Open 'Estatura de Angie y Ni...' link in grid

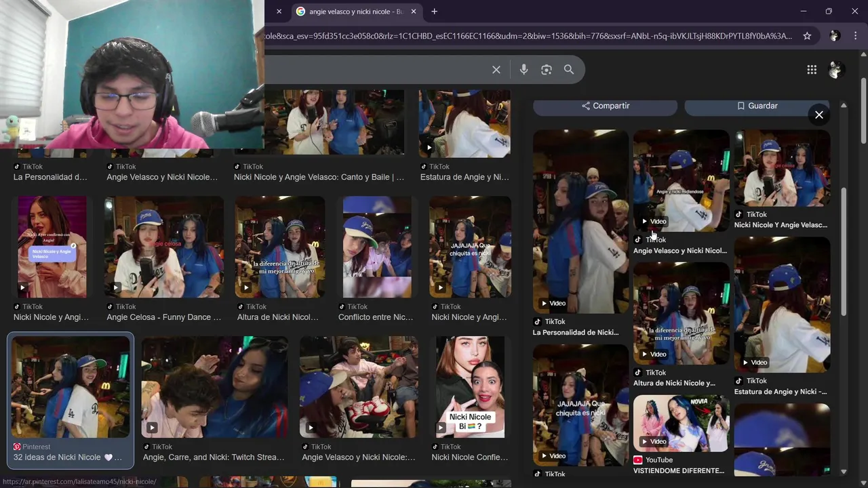(465, 177)
